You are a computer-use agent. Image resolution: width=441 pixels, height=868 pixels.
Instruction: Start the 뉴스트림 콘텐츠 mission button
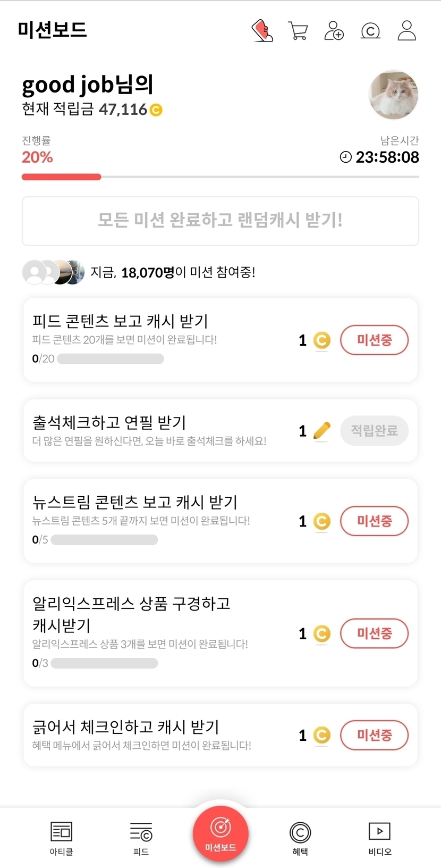point(374,521)
